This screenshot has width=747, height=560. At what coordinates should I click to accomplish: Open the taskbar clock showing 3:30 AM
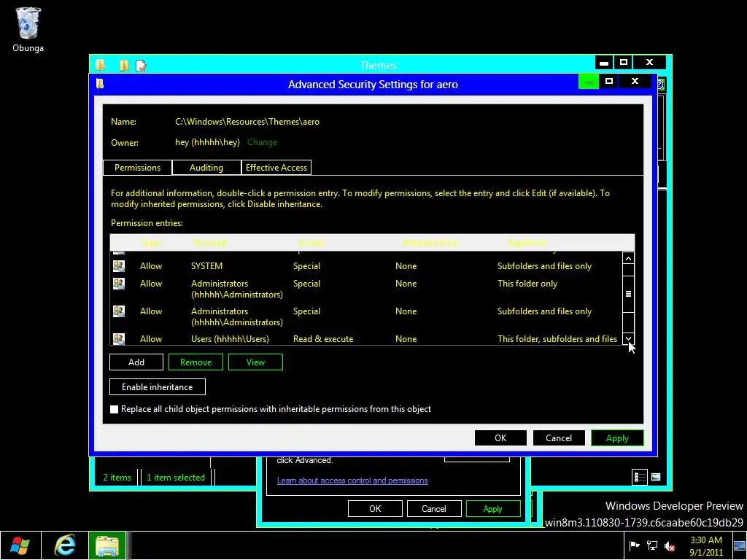pyautogui.click(x=706, y=545)
